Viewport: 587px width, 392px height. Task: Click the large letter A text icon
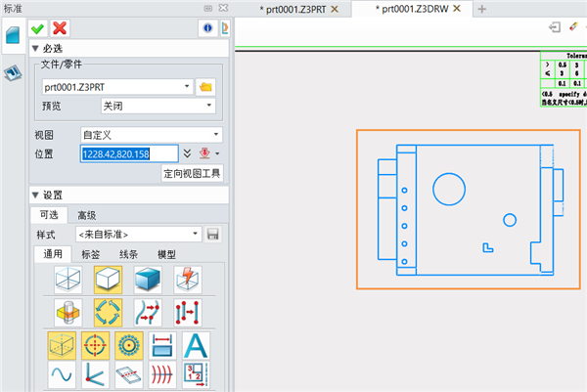[x=197, y=345]
